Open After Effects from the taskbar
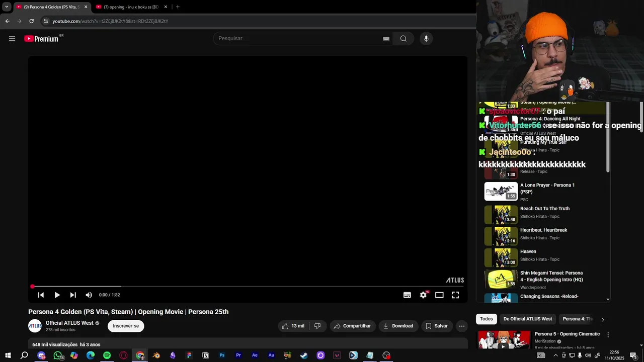The height and width of the screenshot is (362, 644). [x=255, y=355]
